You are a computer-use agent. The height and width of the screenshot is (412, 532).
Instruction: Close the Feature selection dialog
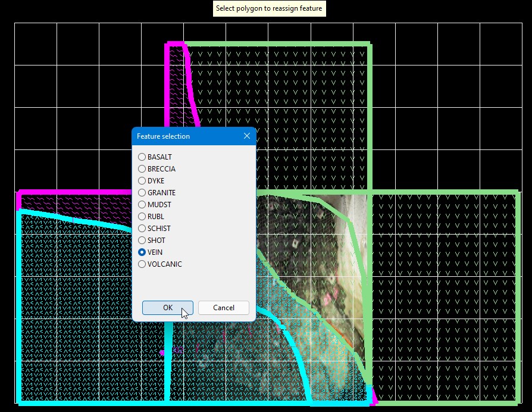(247, 136)
